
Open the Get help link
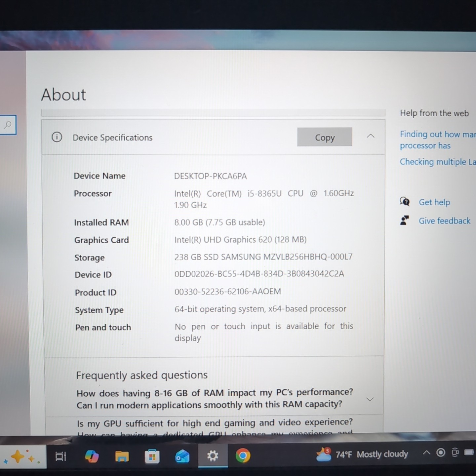click(434, 202)
